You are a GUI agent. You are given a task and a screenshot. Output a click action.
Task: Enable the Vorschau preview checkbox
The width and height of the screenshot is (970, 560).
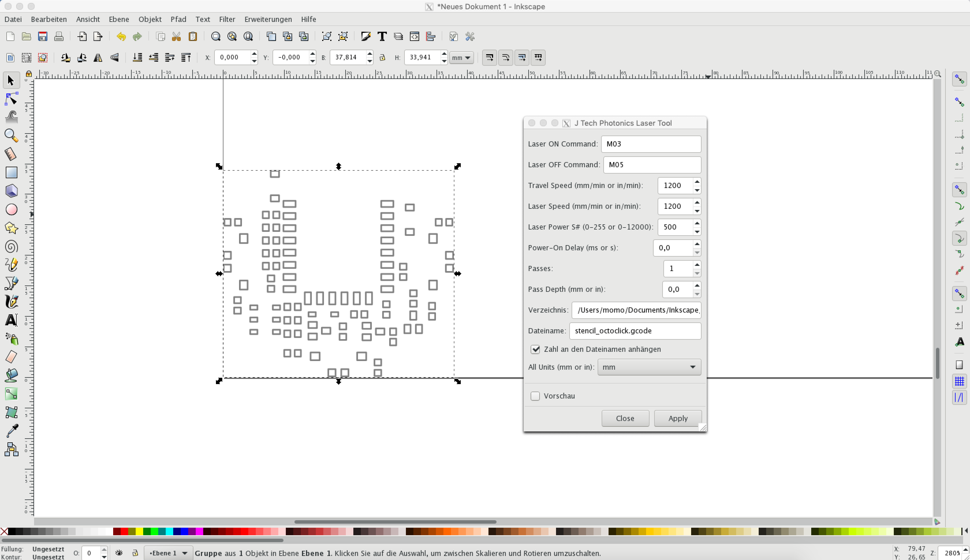coord(535,396)
